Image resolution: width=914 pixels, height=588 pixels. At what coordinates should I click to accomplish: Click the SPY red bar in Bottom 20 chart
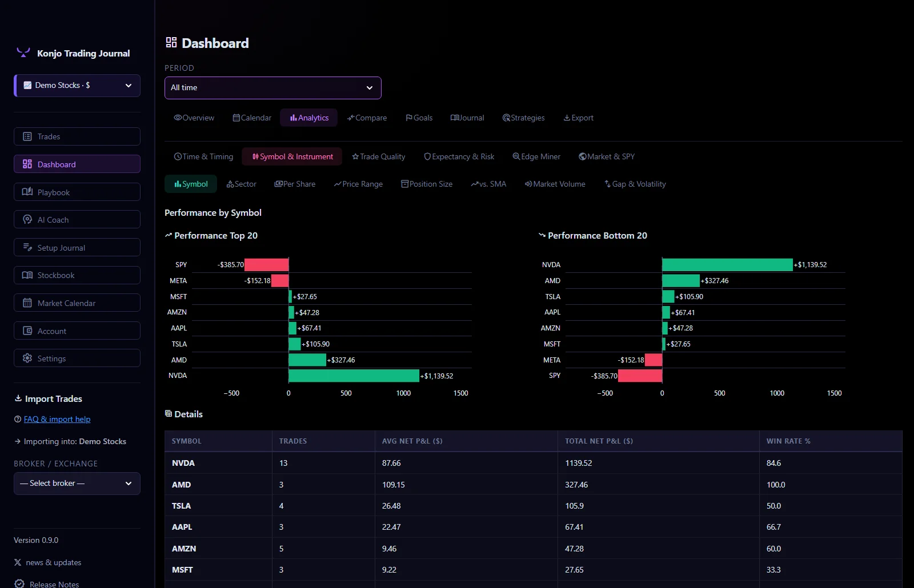point(640,376)
